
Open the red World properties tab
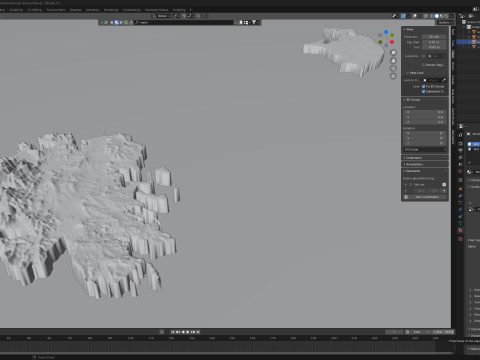click(460, 171)
